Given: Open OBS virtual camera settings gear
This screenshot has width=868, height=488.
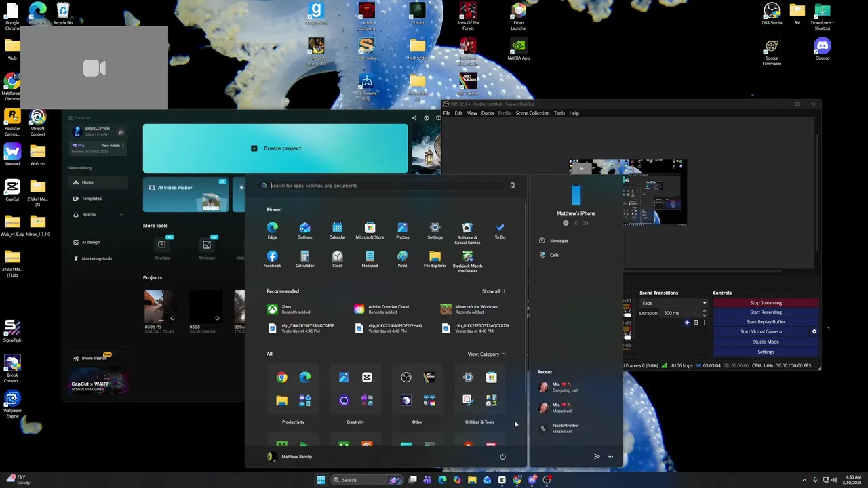Looking at the screenshot, I should [814, 331].
